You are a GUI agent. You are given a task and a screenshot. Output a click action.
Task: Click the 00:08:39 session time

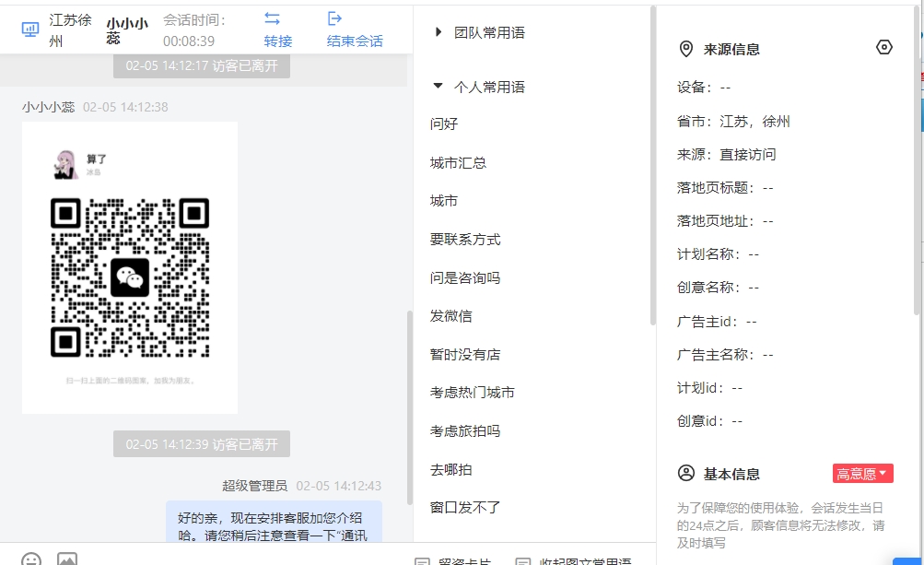(189, 41)
